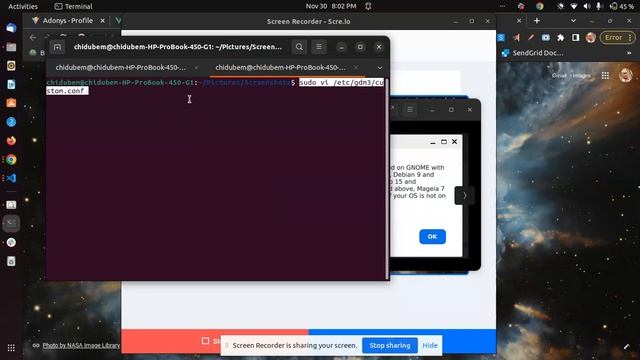Open Visual Studio Code from the dock
Screen dimensions: 640x360
11,178
